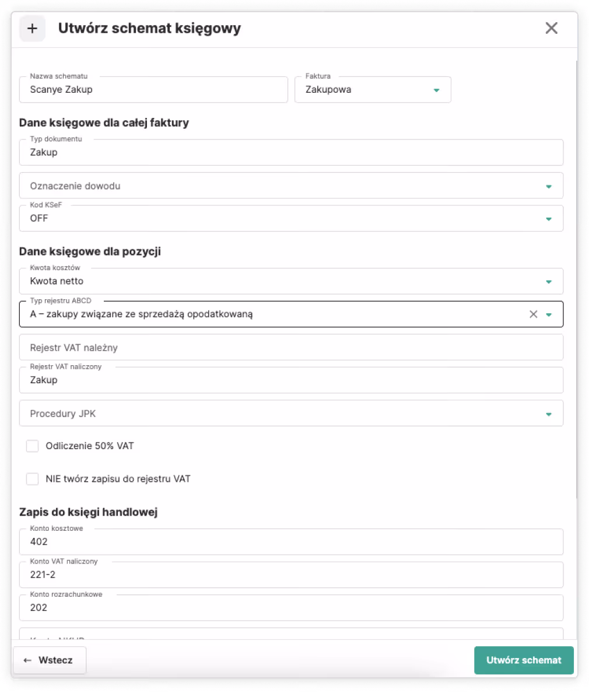The image size is (589, 700).
Task: Open the Typ rejestru ABCD dropdown arrow
Action: point(548,315)
